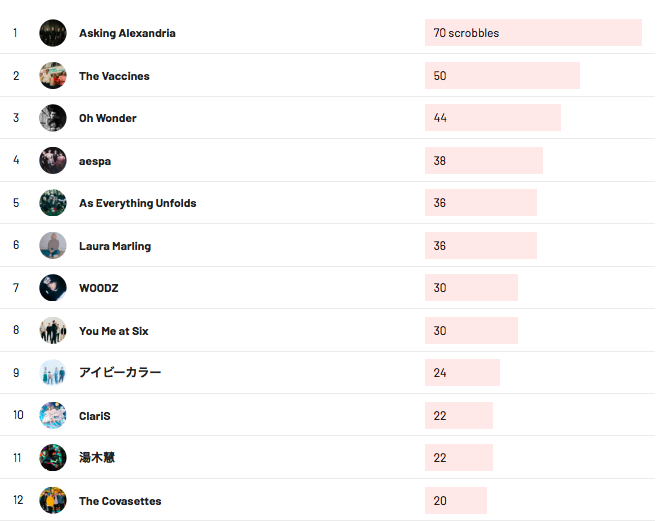Open Asking Alexandria artist link
Screen dimensions: 660x521
pyautogui.click(x=127, y=33)
